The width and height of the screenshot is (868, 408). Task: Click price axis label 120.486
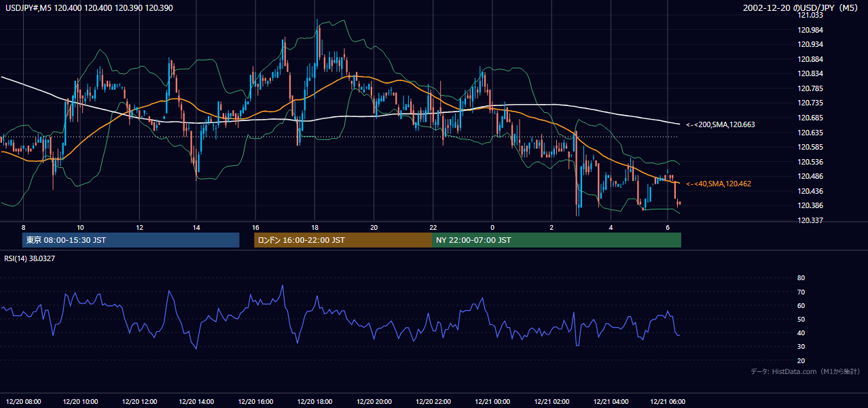[x=811, y=176]
